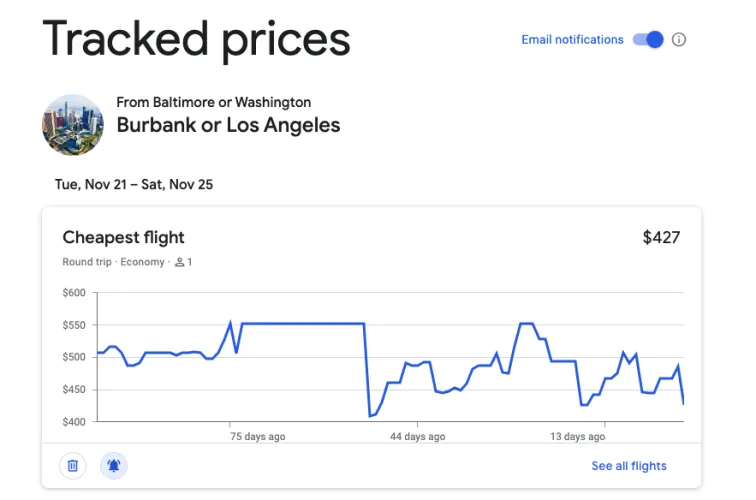Click the info icon beside Email notifications
Viewport: 756px width, 500px height.
(680, 40)
